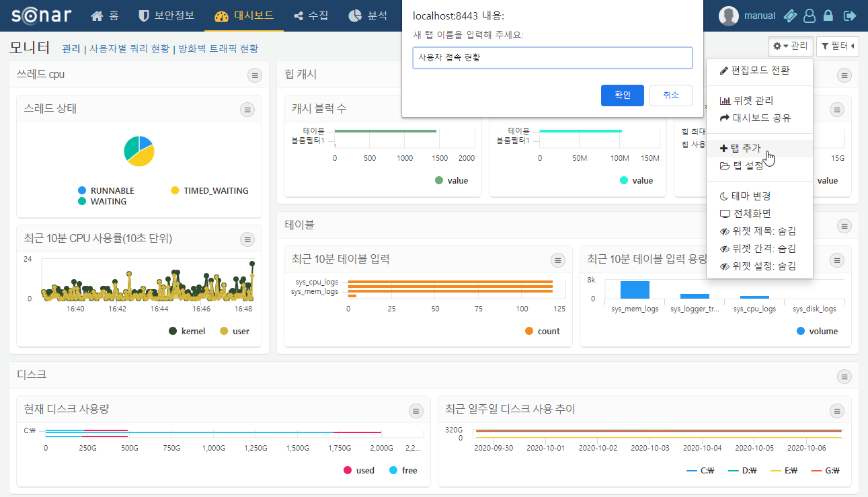The width and height of the screenshot is (868, 497).
Task: Expand the 필터 panel button
Action: 838,46
